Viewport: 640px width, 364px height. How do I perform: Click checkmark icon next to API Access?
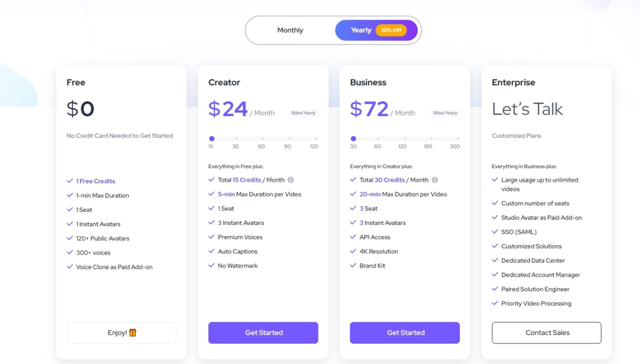[354, 237]
